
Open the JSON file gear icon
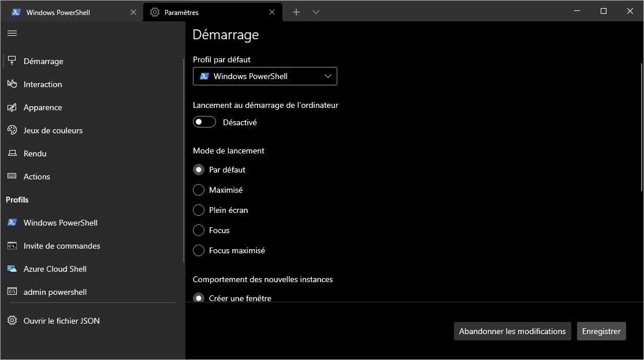[12, 321]
